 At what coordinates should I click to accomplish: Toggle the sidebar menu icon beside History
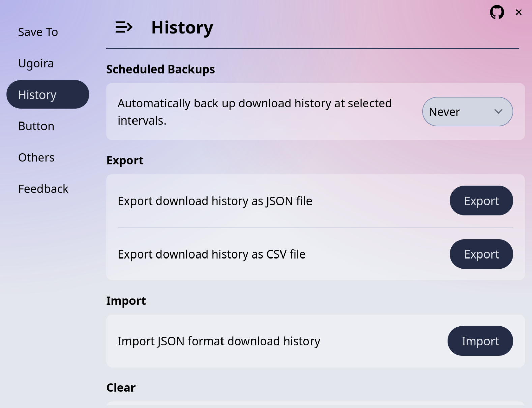pyautogui.click(x=124, y=27)
